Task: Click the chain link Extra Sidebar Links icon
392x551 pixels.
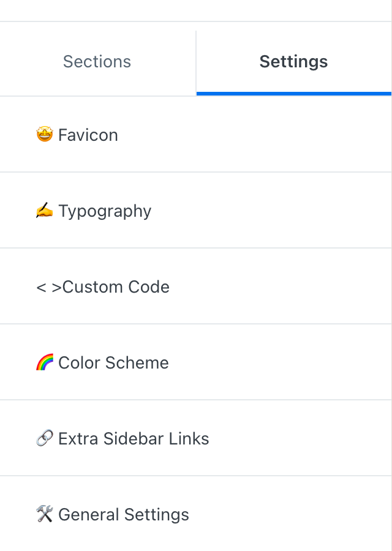Action: (44, 439)
